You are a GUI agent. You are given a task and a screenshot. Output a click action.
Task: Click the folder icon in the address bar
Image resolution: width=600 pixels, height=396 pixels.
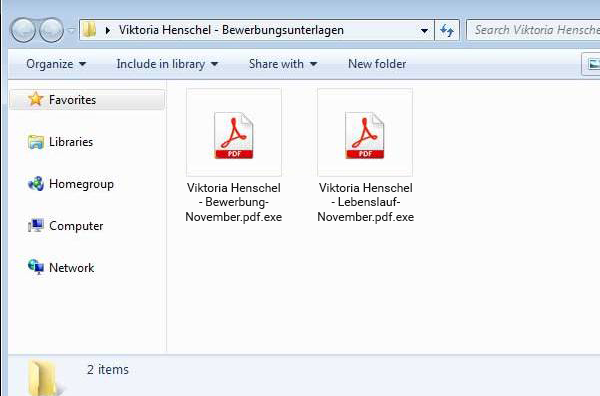tap(90, 29)
